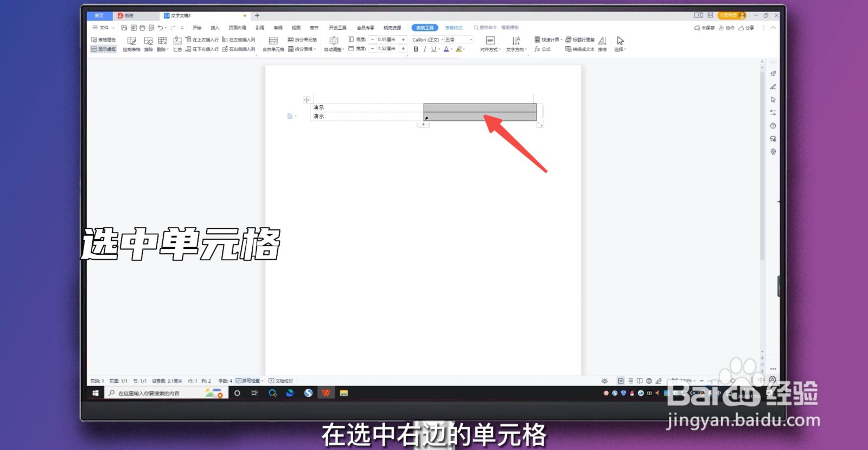
Task: Switch to the 插入 Insert tab
Action: click(215, 28)
